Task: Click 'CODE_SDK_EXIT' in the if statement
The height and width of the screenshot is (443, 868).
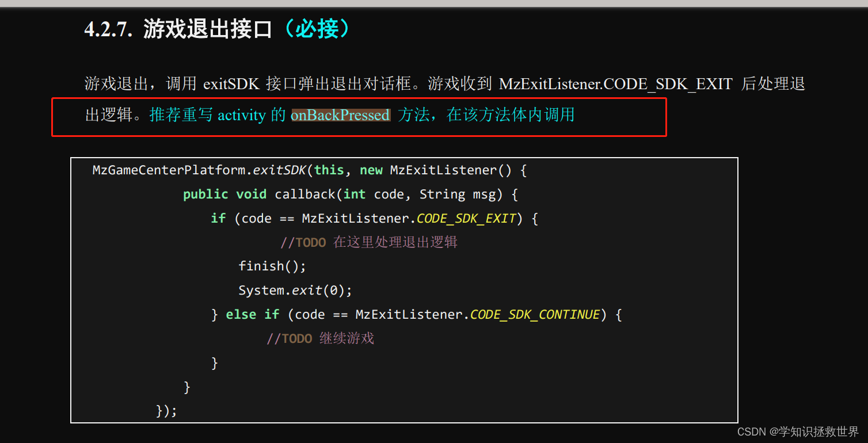Action: pyautogui.click(x=466, y=219)
